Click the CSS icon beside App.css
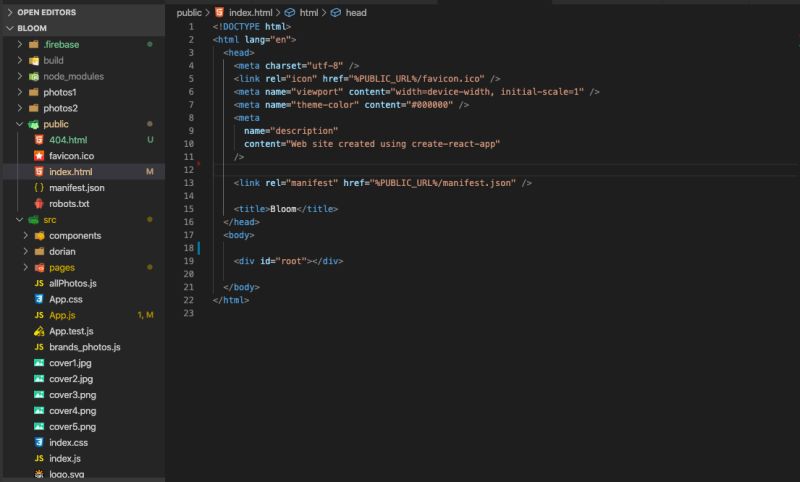Screen dimensions: 800x482 pyautogui.click(x=39, y=299)
